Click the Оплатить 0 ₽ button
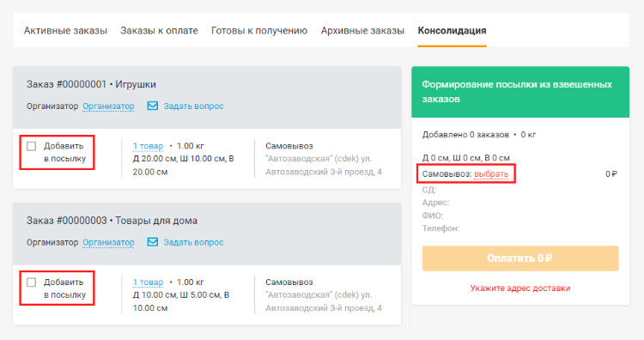The width and height of the screenshot is (644, 340). pyautogui.click(x=520, y=258)
